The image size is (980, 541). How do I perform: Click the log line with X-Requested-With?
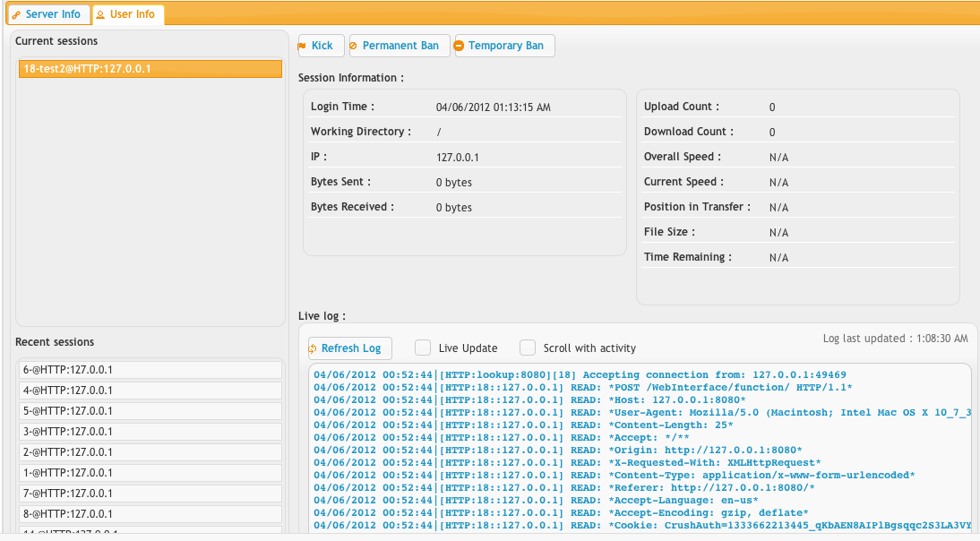[x=567, y=462]
